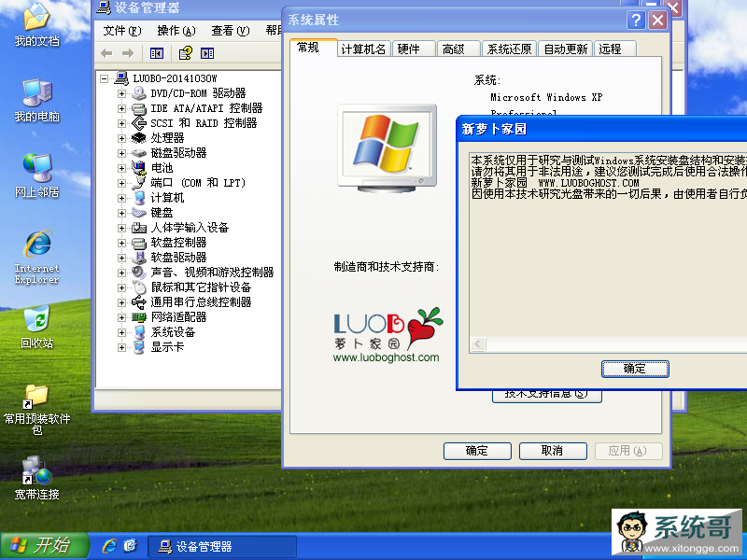Switch to the 自动更新 tab

pos(566,49)
